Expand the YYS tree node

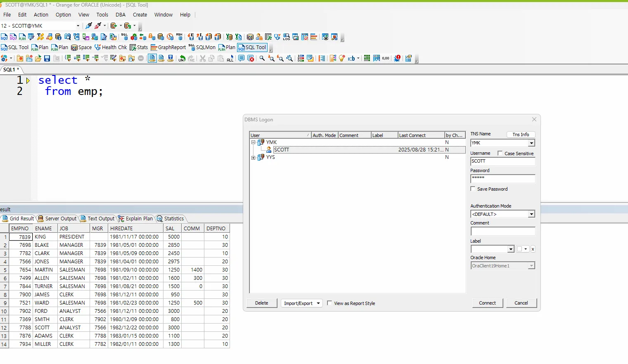pyautogui.click(x=253, y=157)
